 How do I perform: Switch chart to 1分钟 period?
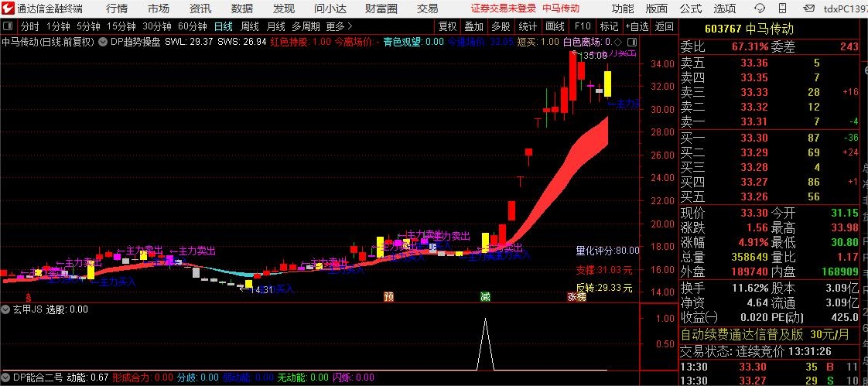(x=58, y=26)
